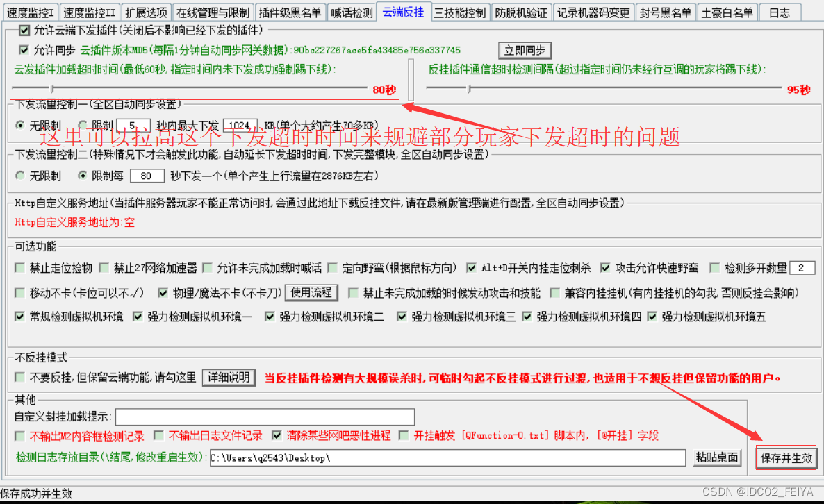Uncheck the 允许同步 checkbox
Image resolution: width=824 pixels, height=504 pixels.
click(x=24, y=49)
